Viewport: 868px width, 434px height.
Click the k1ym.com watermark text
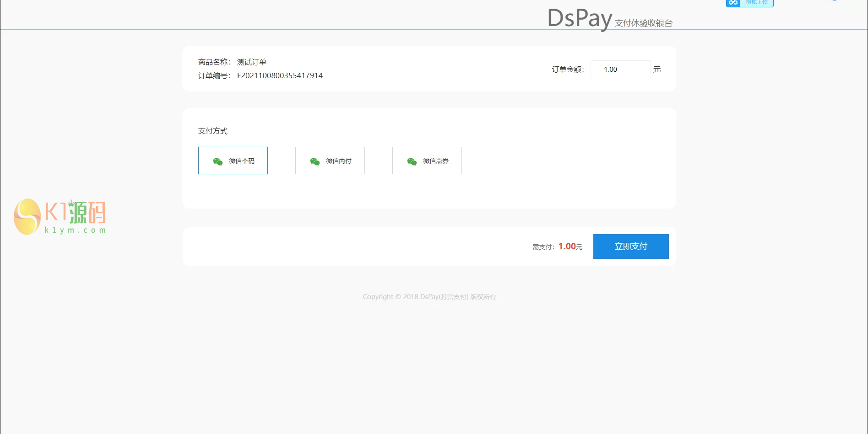pos(75,230)
